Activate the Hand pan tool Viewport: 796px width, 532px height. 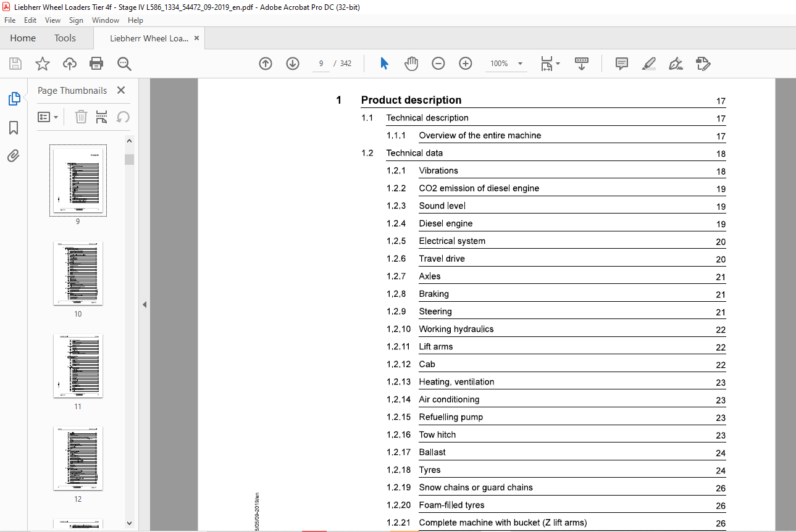[411, 64]
